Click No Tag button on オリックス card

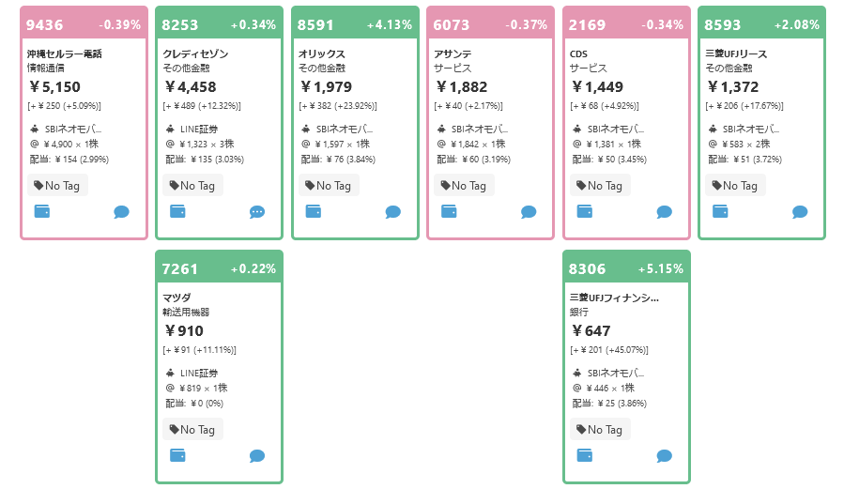[329, 186]
